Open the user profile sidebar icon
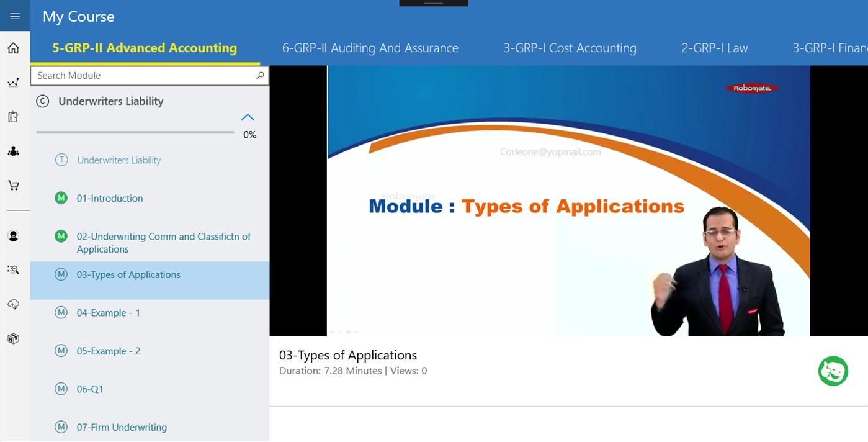 pos(14,236)
